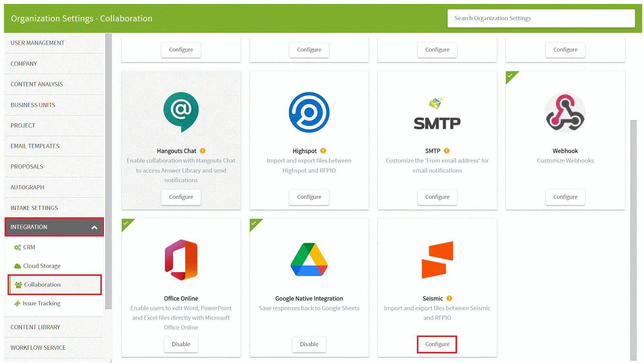Click the Google Native Integration title
Screen dimensions: 644x363
(309, 299)
